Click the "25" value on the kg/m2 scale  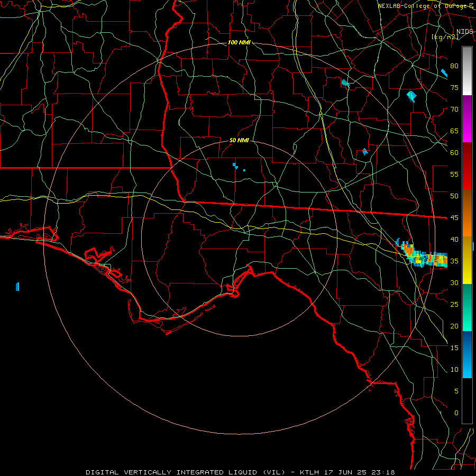point(454,305)
